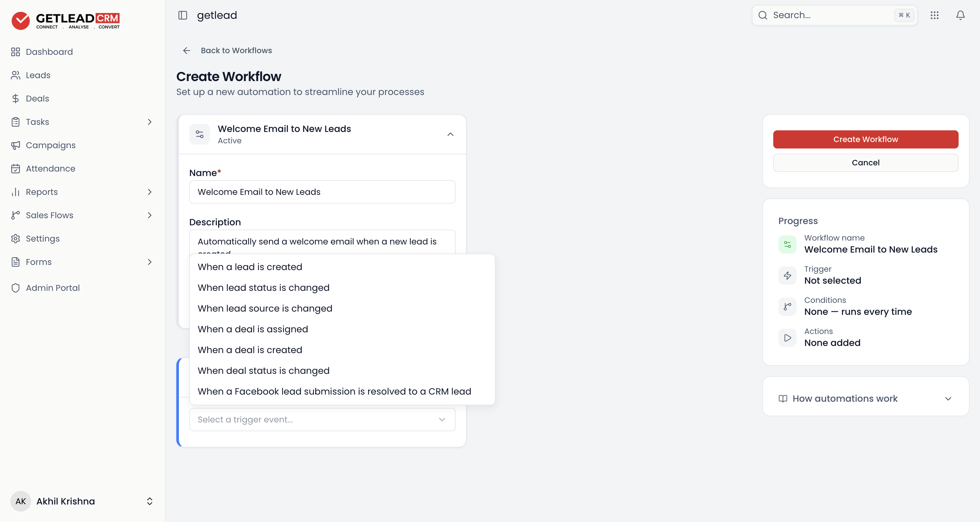This screenshot has height=522, width=980.
Task: Collapse the Welcome Email workflow card
Action: coord(450,135)
